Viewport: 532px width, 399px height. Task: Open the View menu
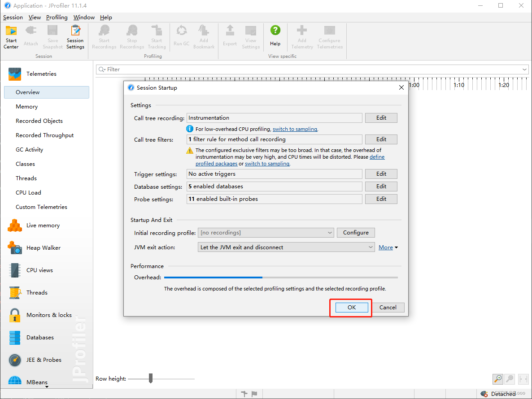[x=35, y=17]
